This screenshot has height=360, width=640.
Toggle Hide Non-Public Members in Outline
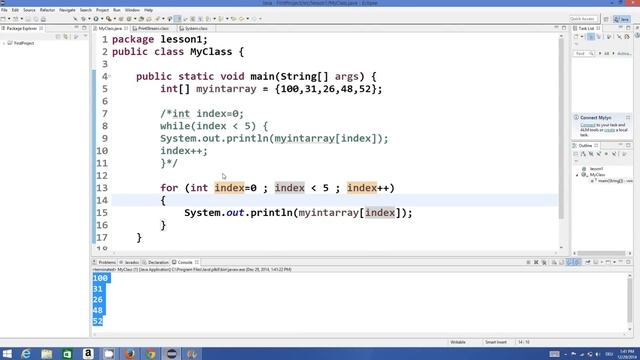tap(606, 154)
